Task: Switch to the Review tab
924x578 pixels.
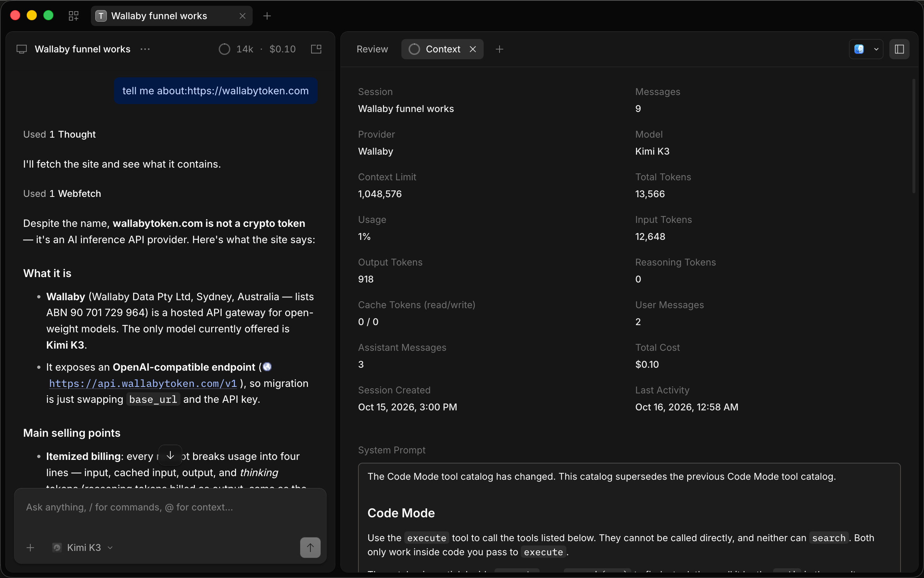Action: pos(372,49)
